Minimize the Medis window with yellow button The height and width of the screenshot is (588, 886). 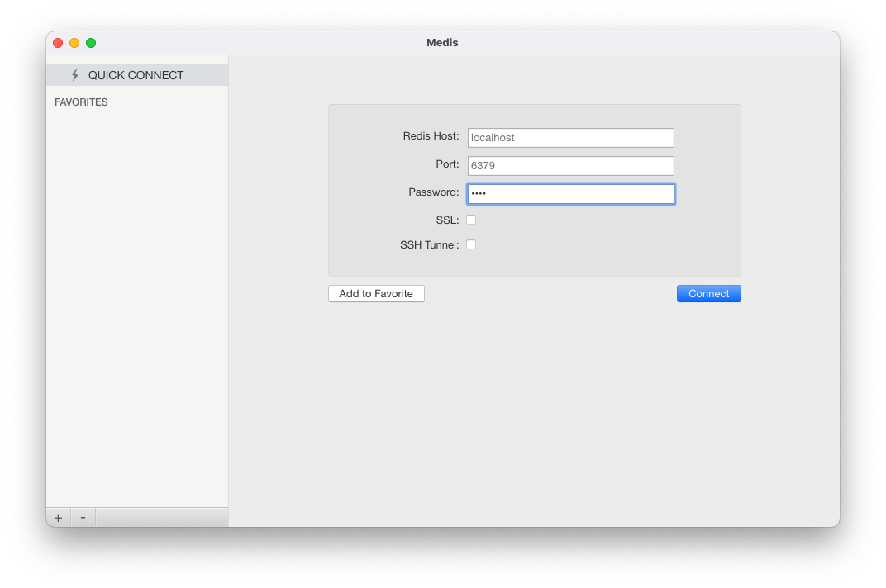(x=74, y=43)
